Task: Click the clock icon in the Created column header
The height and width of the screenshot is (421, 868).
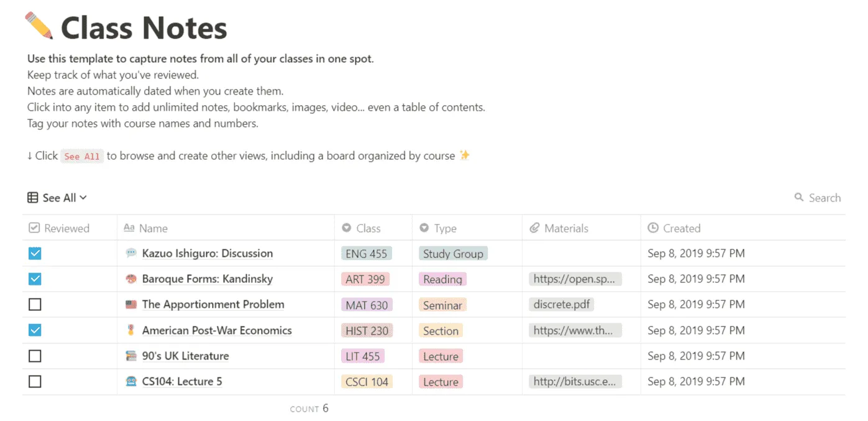Action: (x=653, y=228)
